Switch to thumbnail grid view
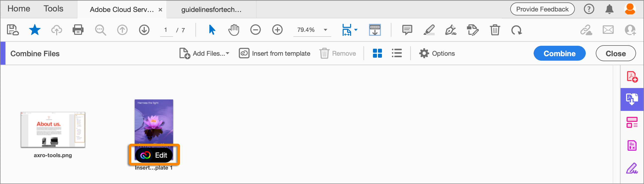644x184 pixels. (377, 53)
